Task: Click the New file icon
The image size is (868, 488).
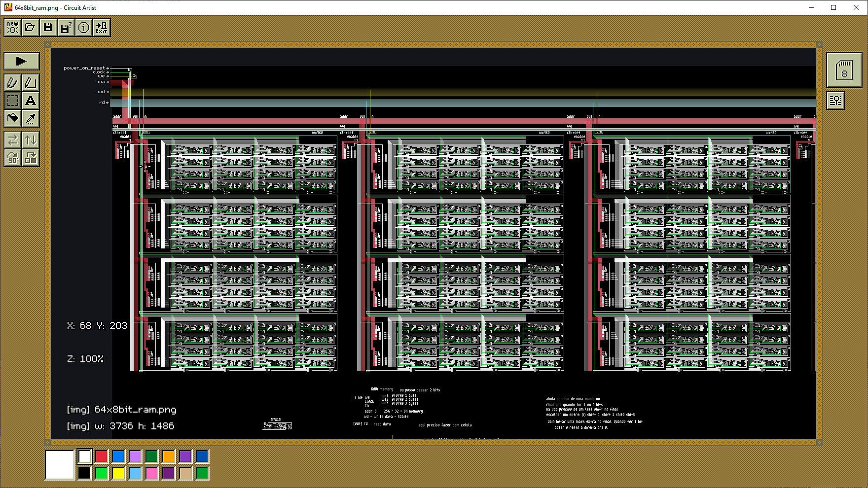Action: click(x=13, y=28)
